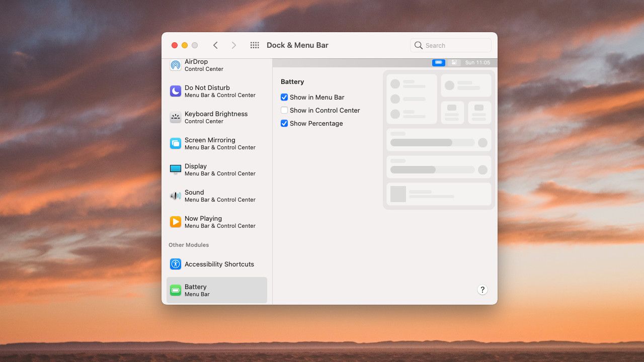Viewport: 644px width, 362px height.
Task: Select the Display row label
Action: (196, 166)
